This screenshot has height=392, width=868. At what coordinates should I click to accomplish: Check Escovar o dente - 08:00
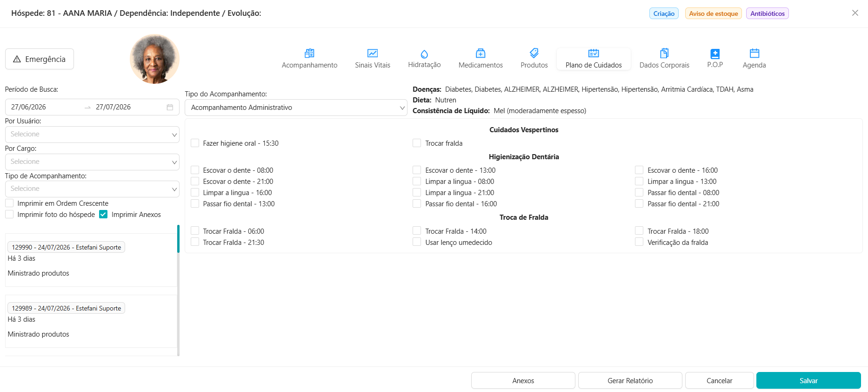tap(195, 170)
